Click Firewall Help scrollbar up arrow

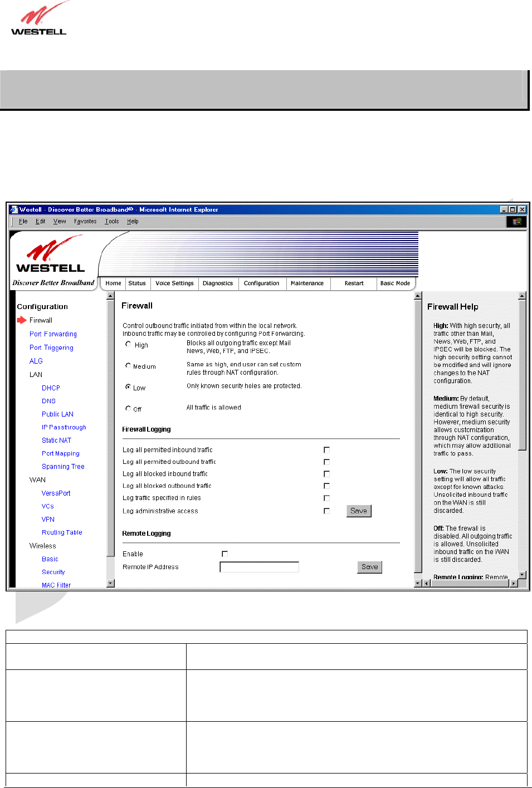pyautogui.click(x=522, y=296)
